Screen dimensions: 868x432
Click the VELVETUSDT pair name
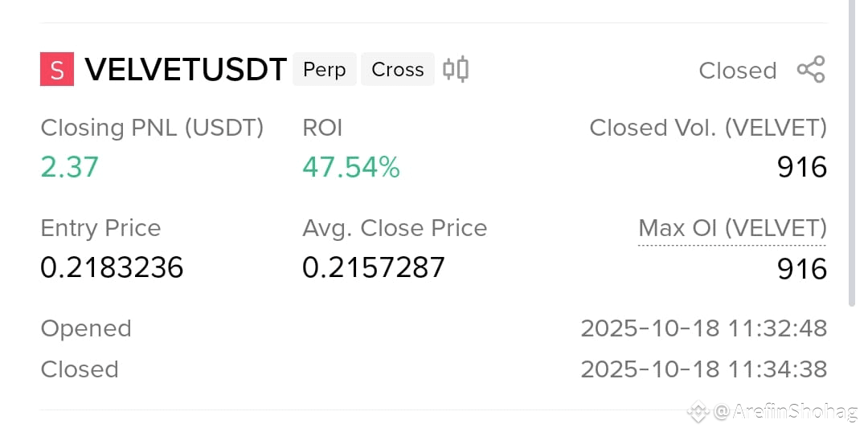[186, 70]
